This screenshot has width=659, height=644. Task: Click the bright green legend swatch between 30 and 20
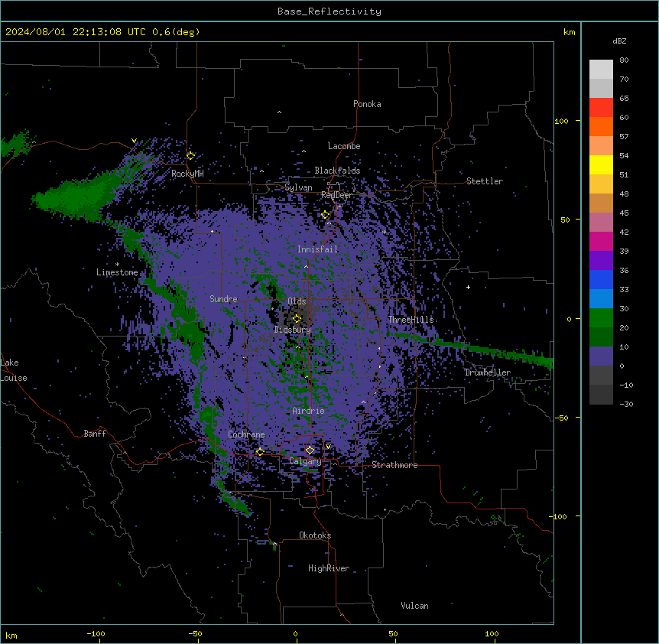tap(601, 318)
